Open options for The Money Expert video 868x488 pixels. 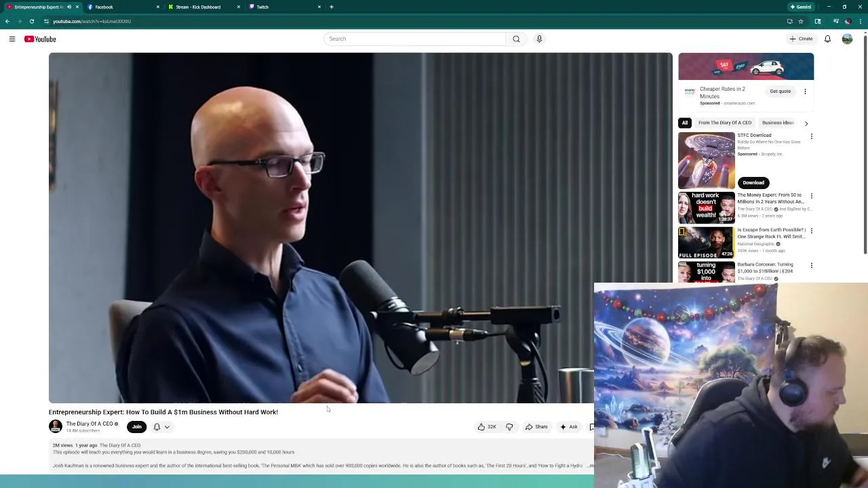pyautogui.click(x=811, y=196)
